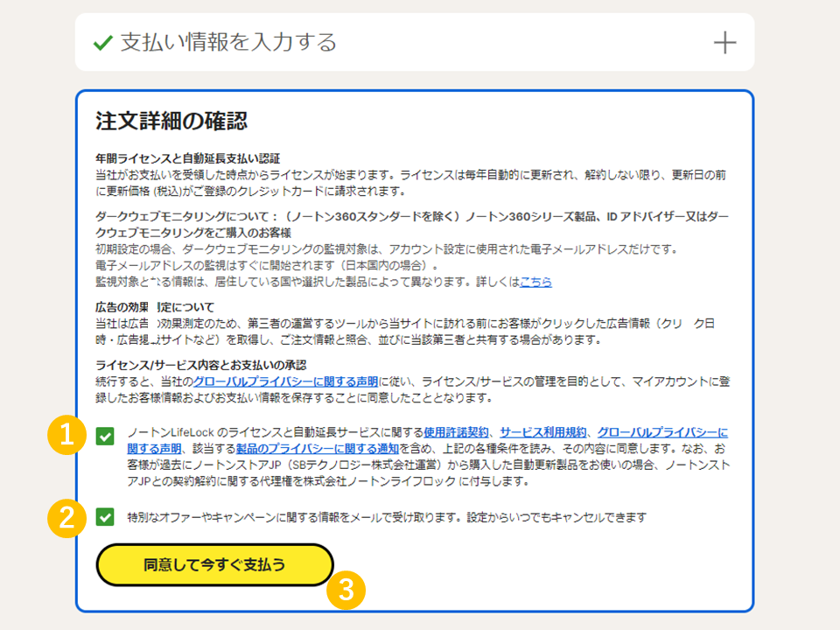Screen dimensions: 840x630
Task: Click ライセンス/サービス内容とお支払いの承認 subheading
Action: (x=201, y=366)
